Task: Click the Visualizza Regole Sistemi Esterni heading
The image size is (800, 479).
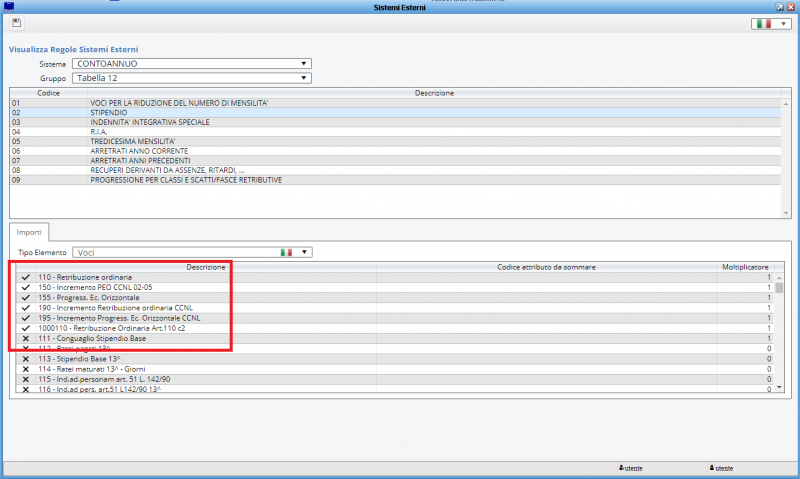Action: pyautogui.click(x=73, y=49)
